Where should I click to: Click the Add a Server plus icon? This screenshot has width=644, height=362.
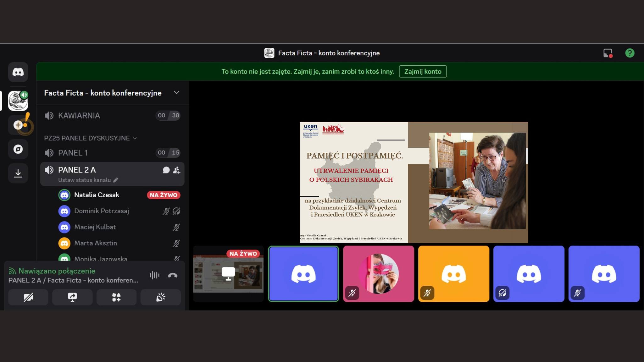[18, 125]
